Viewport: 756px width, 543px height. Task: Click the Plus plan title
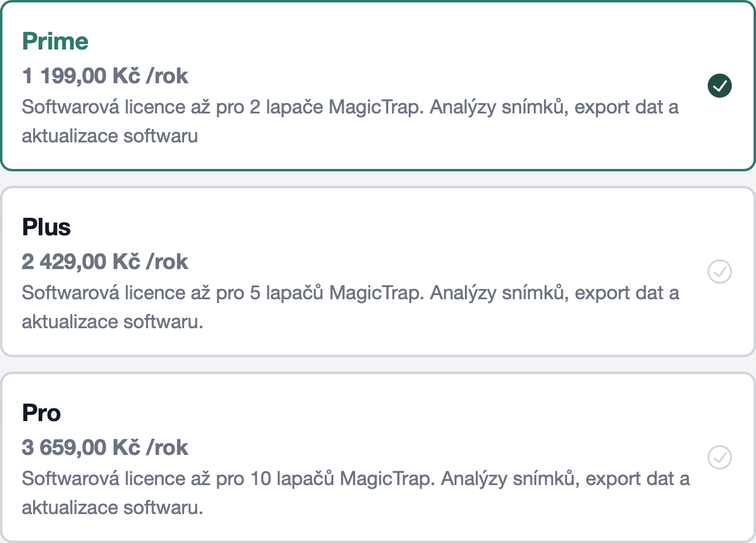point(46,227)
